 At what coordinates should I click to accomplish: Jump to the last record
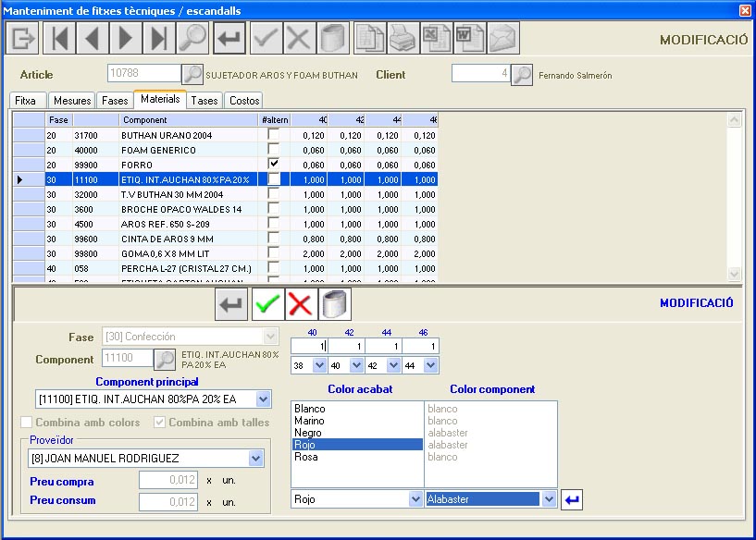pyautogui.click(x=159, y=38)
